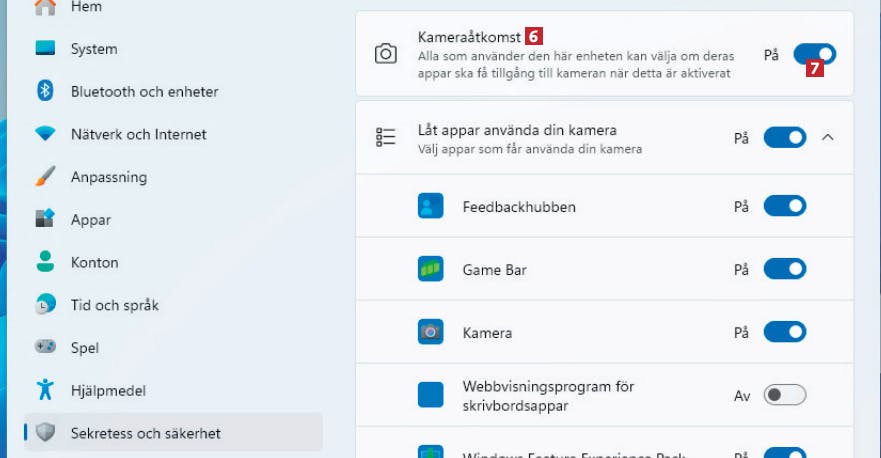Click the list icon beside Låt appar använda

click(385, 137)
